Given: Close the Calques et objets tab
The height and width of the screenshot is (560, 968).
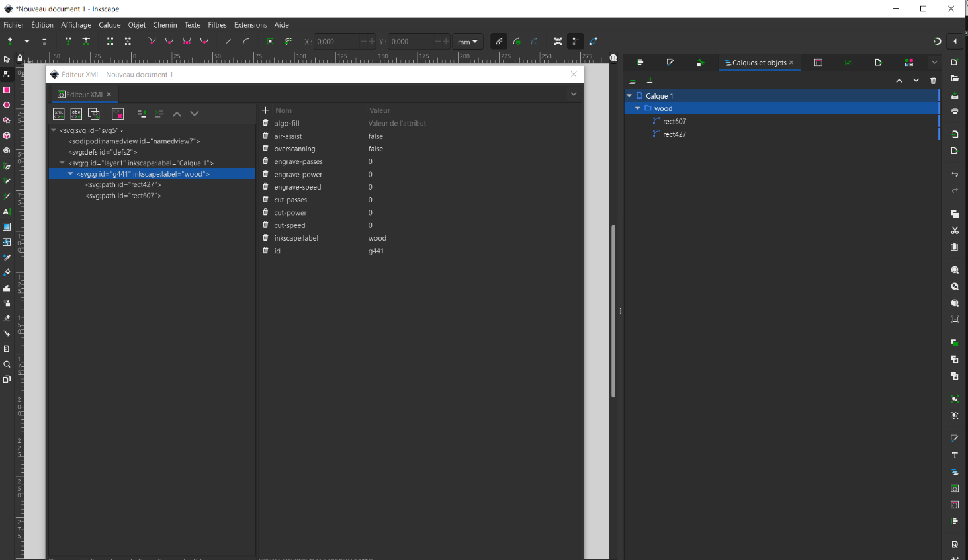Looking at the screenshot, I should (791, 63).
